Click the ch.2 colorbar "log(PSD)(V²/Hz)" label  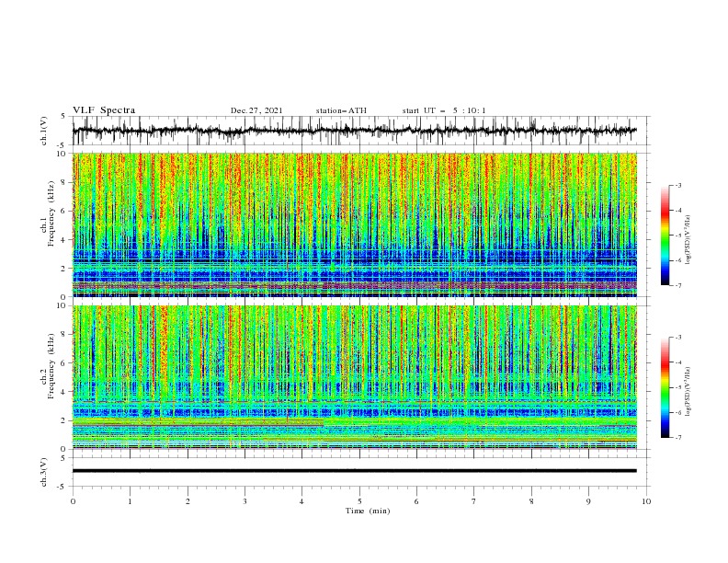pos(688,392)
